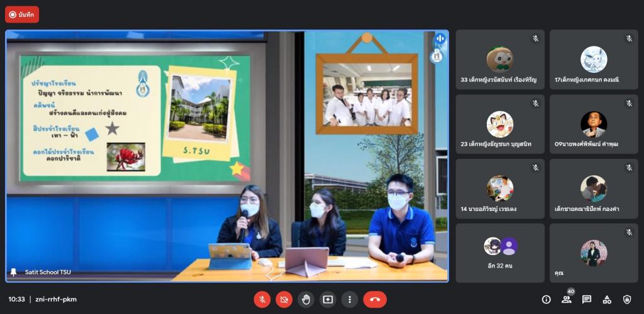Click muted mic icon on participant 17 tile

coord(629,38)
